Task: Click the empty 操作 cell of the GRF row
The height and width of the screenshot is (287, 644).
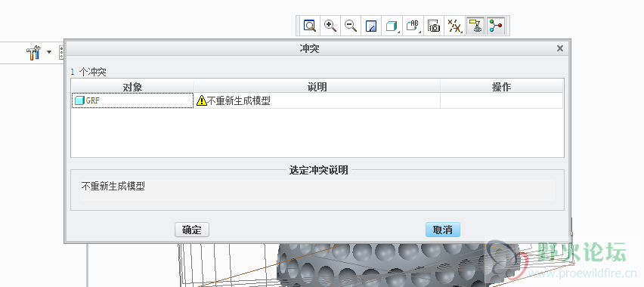Action: (501, 100)
